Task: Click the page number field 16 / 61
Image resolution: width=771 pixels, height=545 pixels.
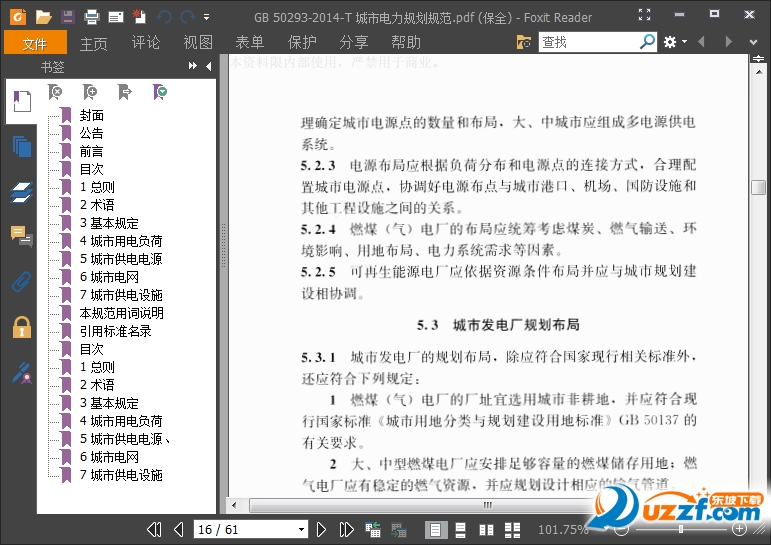Action: click(244, 529)
